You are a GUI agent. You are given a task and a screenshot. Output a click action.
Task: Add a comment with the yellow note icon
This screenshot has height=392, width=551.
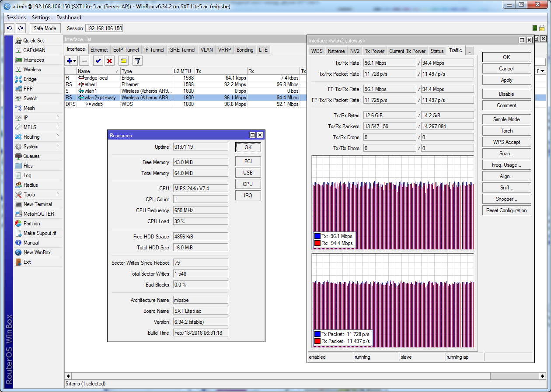point(123,61)
